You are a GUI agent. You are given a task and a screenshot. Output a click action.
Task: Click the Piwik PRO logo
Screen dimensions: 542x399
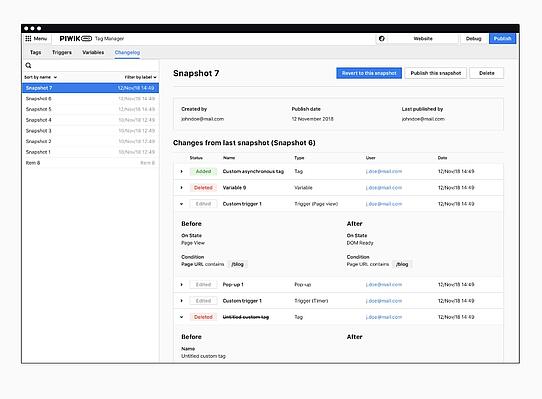[x=75, y=38]
